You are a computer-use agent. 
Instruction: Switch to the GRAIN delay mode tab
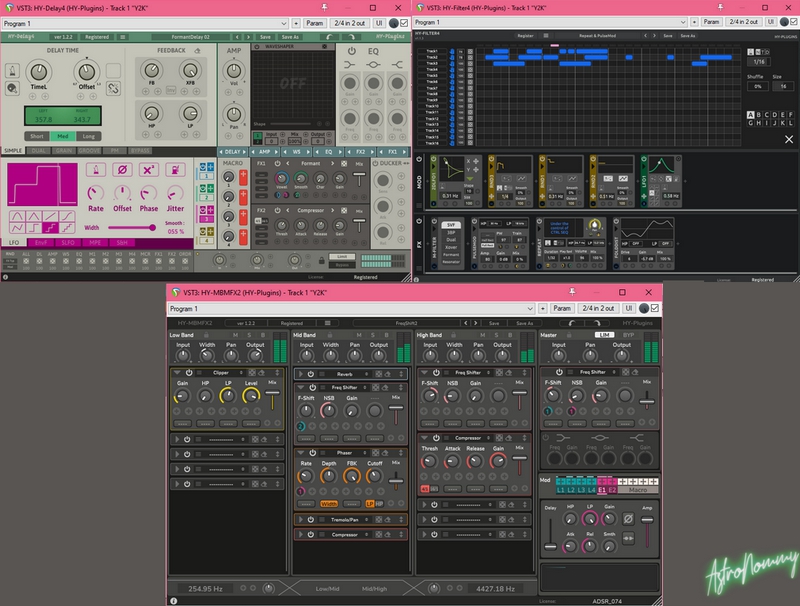click(66, 151)
